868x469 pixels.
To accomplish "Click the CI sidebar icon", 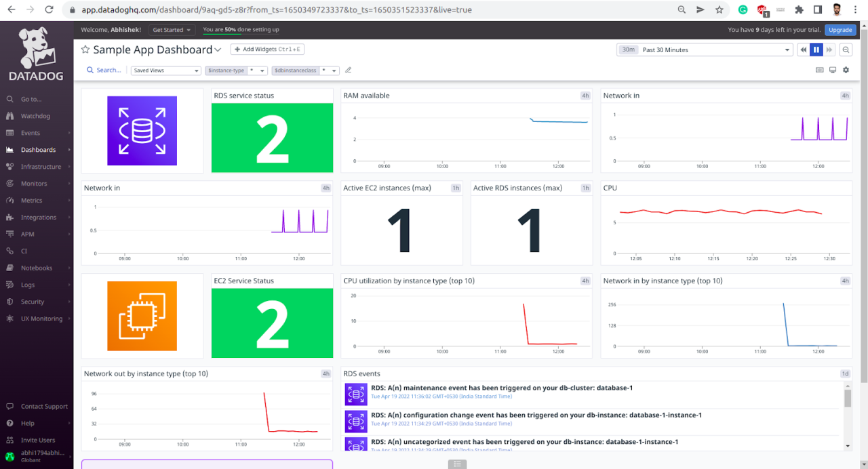I will click(9, 251).
